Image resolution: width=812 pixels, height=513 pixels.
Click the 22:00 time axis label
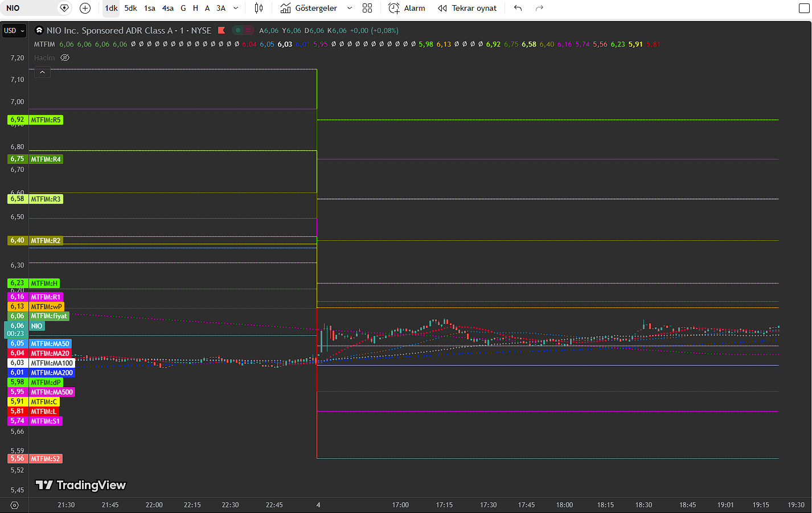[154, 505]
